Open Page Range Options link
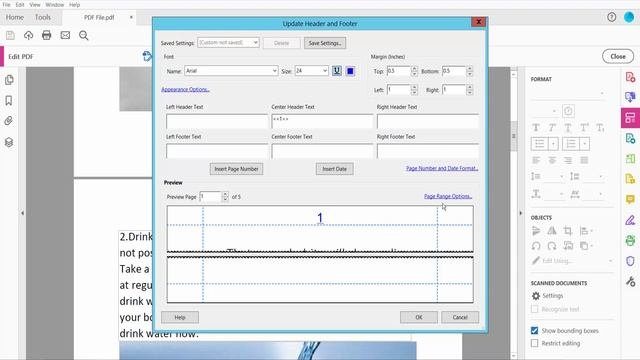This screenshot has width=640, height=360. tap(448, 196)
